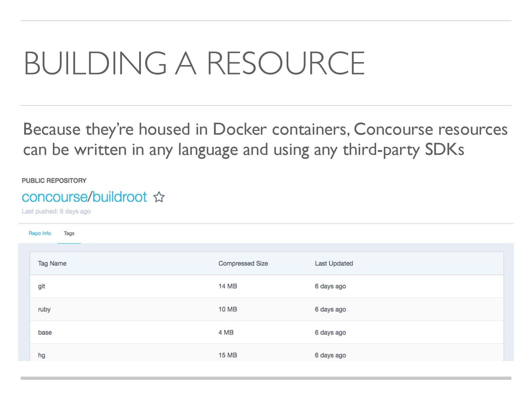Image resolution: width=532 pixels, height=399 pixels.
Task: Click '6 days ago' in git row
Action: pyautogui.click(x=331, y=286)
